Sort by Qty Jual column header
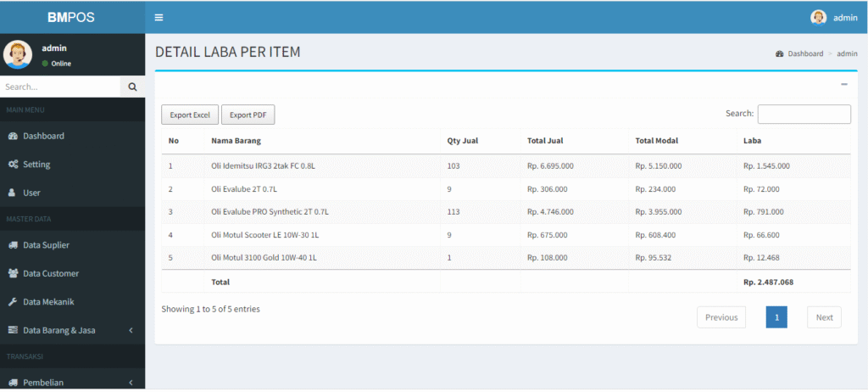 pos(463,141)
